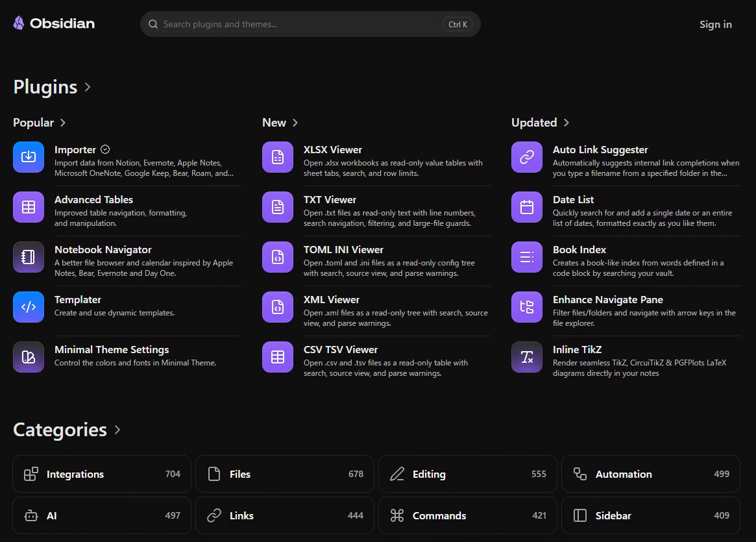This screenshot has height=542, width=756.
Task: Open the Templater plugin title
Action: click(78, 300)
